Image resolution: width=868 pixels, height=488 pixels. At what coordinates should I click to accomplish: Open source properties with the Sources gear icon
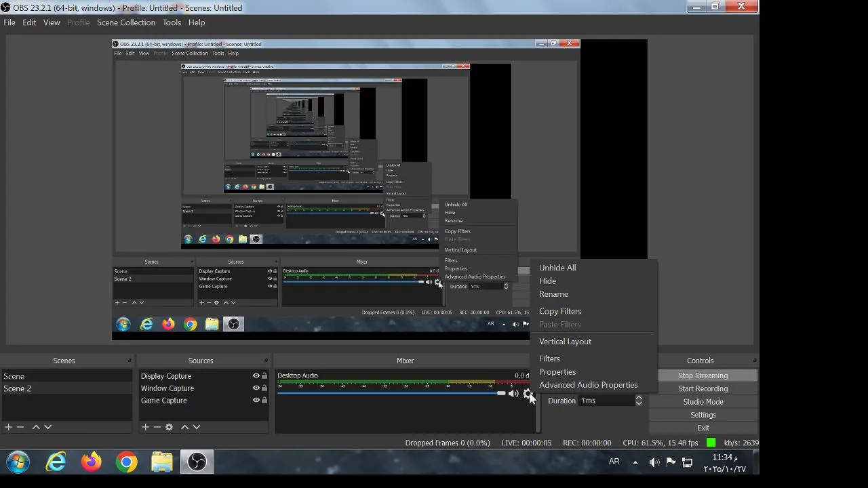(x=169, y=427)
